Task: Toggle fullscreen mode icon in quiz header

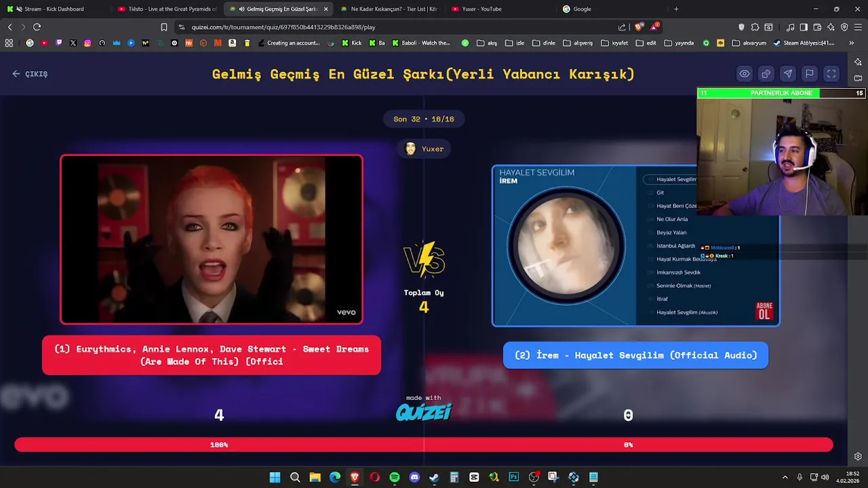Action: 831,74
